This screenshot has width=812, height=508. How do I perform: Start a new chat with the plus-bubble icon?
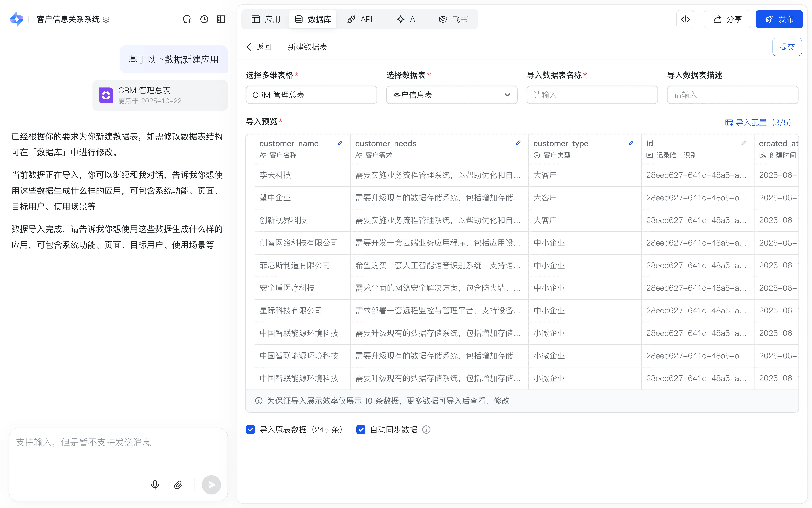[187, 19]
